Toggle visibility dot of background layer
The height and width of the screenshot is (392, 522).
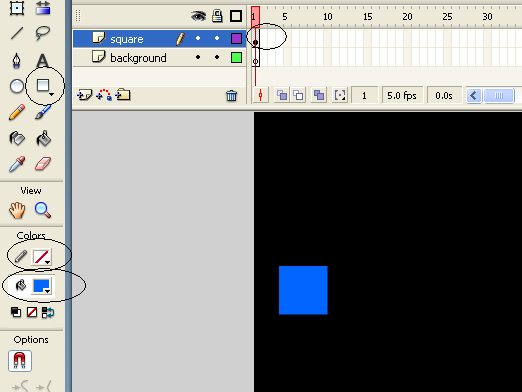pyautogui.click(x=198, y=57)
